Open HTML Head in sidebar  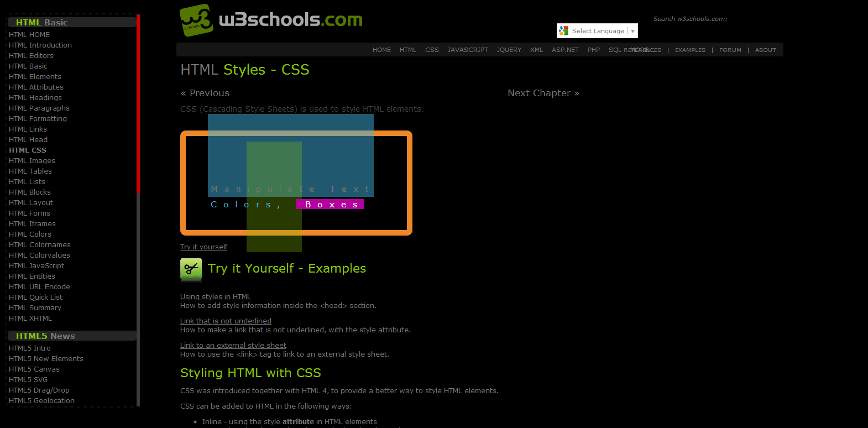pyautogui.click(x=28, y=140)
